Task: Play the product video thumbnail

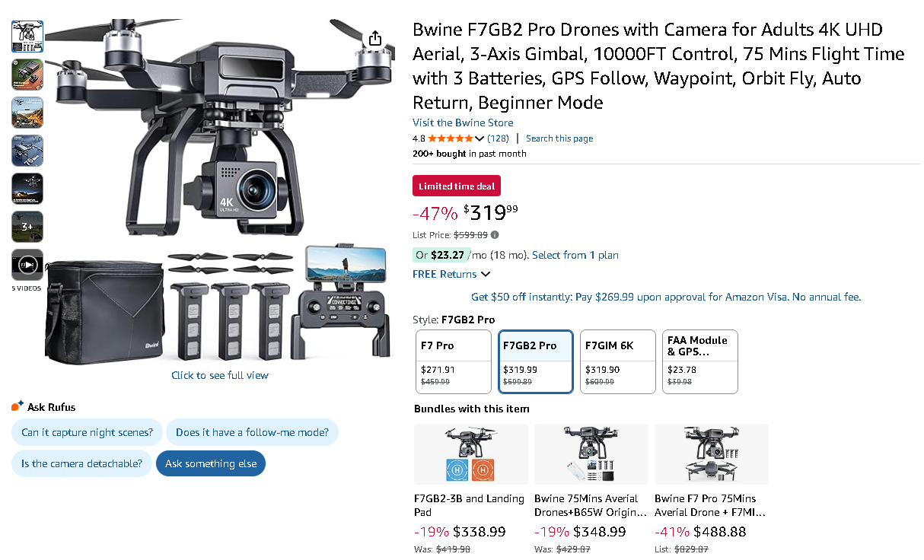Action: pos(27,265)
